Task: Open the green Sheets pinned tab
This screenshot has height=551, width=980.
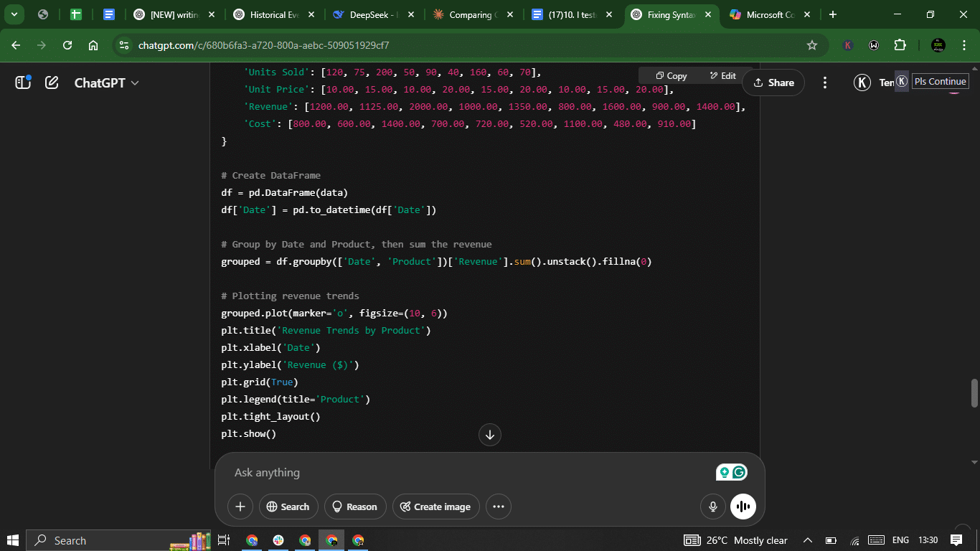Action: (x=76, y=14)
